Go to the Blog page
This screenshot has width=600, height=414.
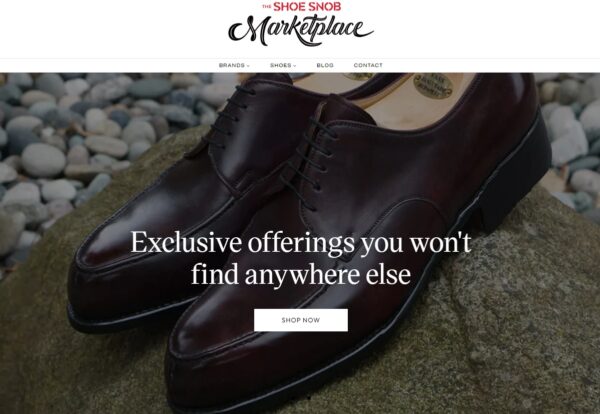pyautogui.click(x=325, y=65)
